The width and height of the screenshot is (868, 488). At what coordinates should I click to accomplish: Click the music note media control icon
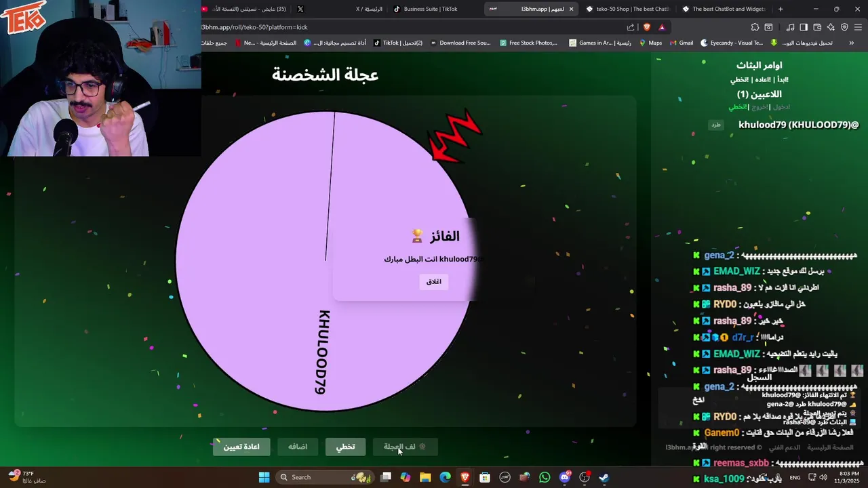pyautogui.click(x=790, y=27)
